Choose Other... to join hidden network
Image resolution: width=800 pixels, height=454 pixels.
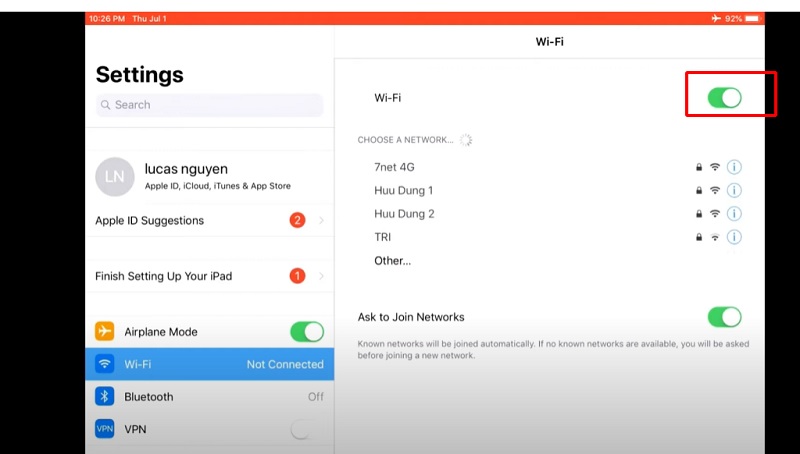(392, 261)
